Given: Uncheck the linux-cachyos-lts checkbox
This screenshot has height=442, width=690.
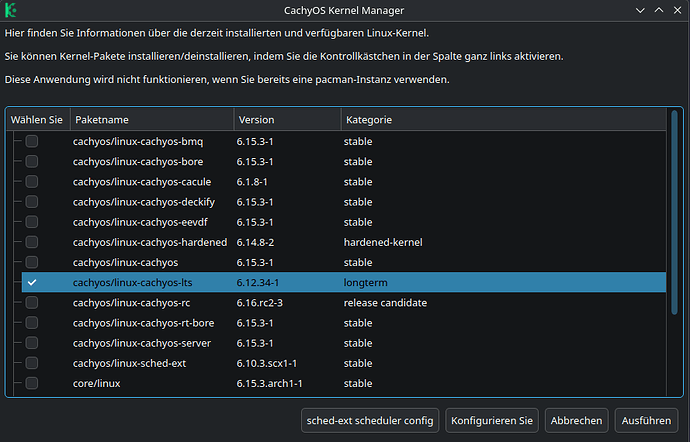Looking at the screenshot, I should click(32, 283).
